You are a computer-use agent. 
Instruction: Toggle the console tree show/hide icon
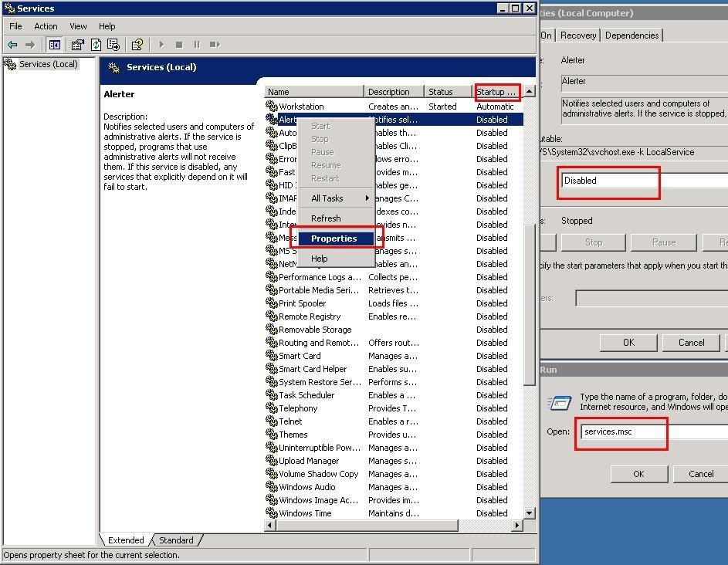point(54,45)
